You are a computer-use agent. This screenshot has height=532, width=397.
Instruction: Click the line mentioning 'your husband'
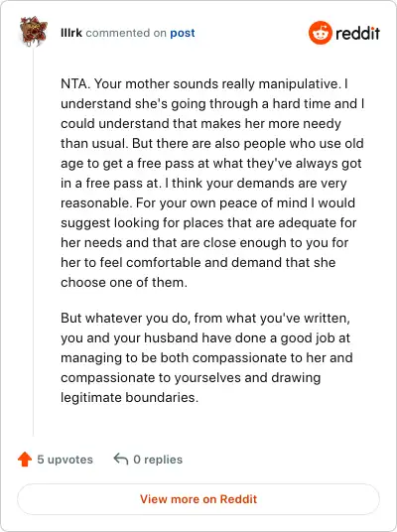(205, 337)
